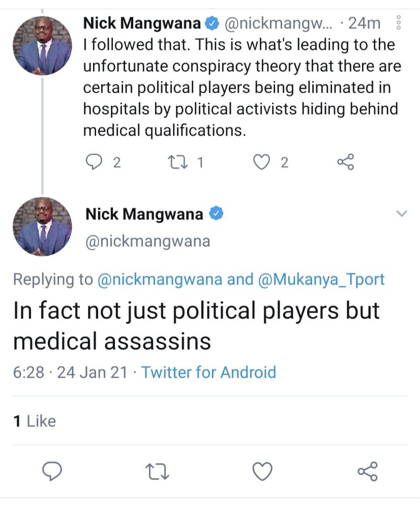Tap Nick Mangwana avatar on main tweet
The height and width of the screenshot is (508, 420).
pyautogui.click(x=42, y=226)
